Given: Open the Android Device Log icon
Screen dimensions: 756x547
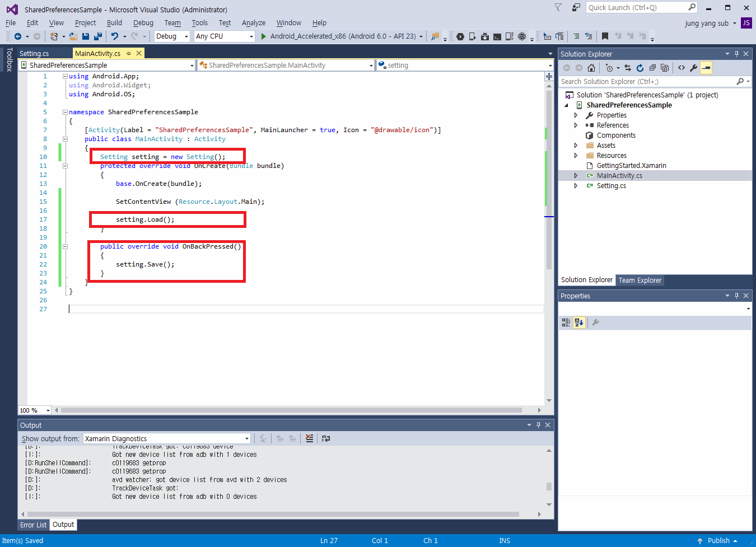Looking at the screenshot, I should tap(510, 36).
